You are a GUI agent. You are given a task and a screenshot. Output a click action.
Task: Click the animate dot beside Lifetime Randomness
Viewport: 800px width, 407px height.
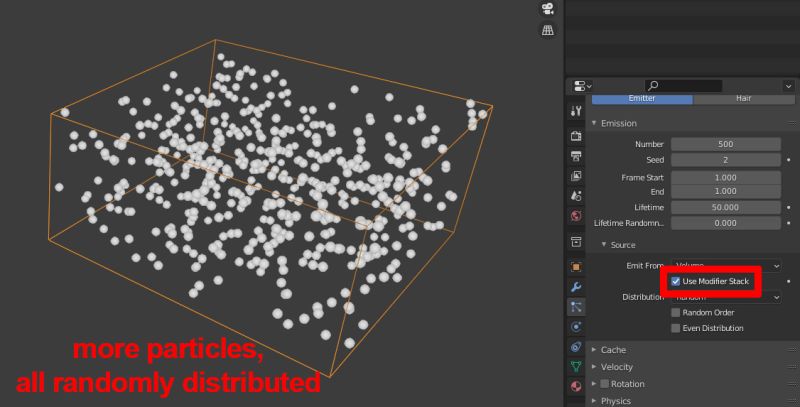tap(789, 223)
